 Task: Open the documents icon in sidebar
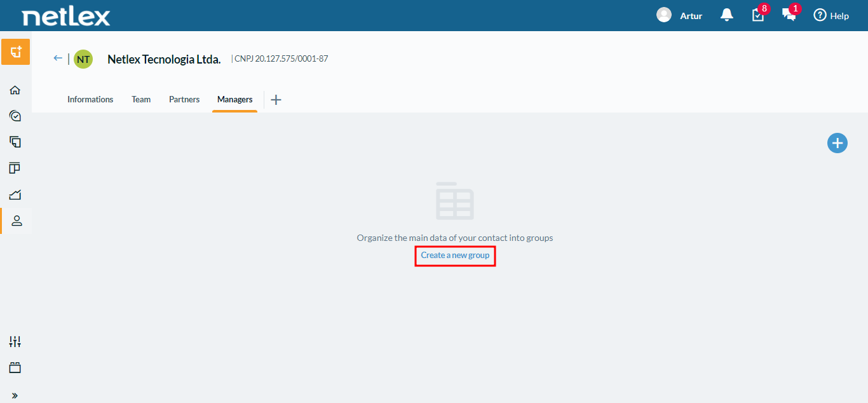tap(15, 142)
